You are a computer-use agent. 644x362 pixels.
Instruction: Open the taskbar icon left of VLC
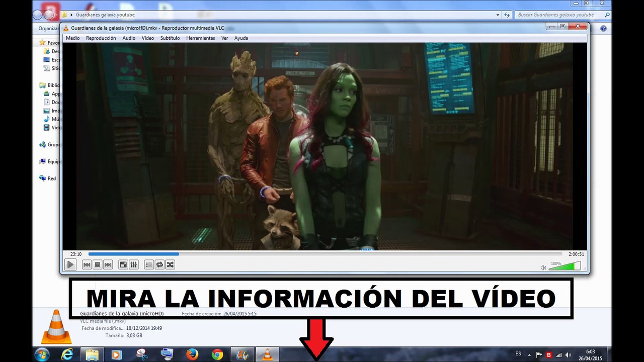(x=243, y=354)
